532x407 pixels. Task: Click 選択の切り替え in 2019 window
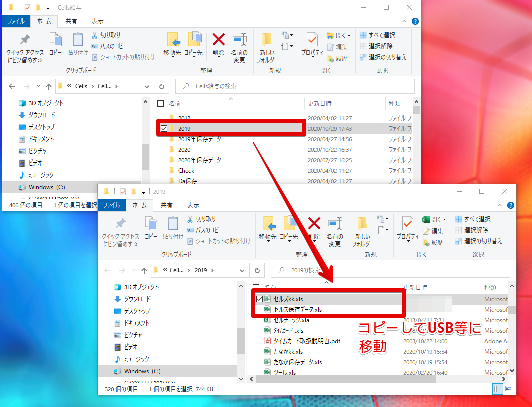(x=478, y=241)
